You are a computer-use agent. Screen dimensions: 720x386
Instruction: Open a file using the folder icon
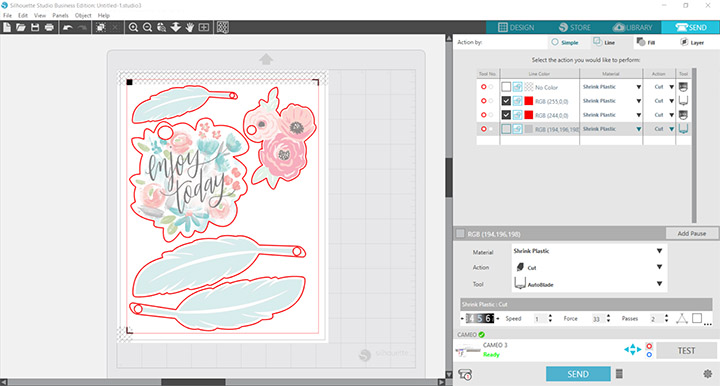21,28
